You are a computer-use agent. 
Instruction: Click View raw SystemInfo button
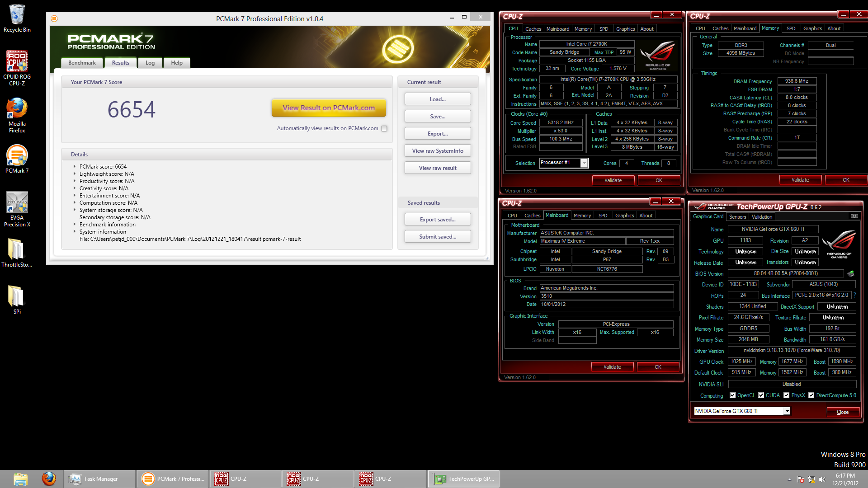[x=438, y=151]
